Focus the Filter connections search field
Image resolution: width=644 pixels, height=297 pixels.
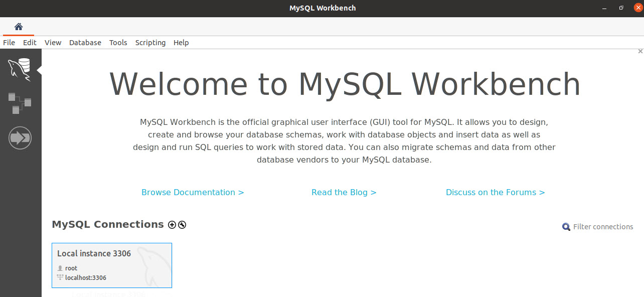[603, 227]
